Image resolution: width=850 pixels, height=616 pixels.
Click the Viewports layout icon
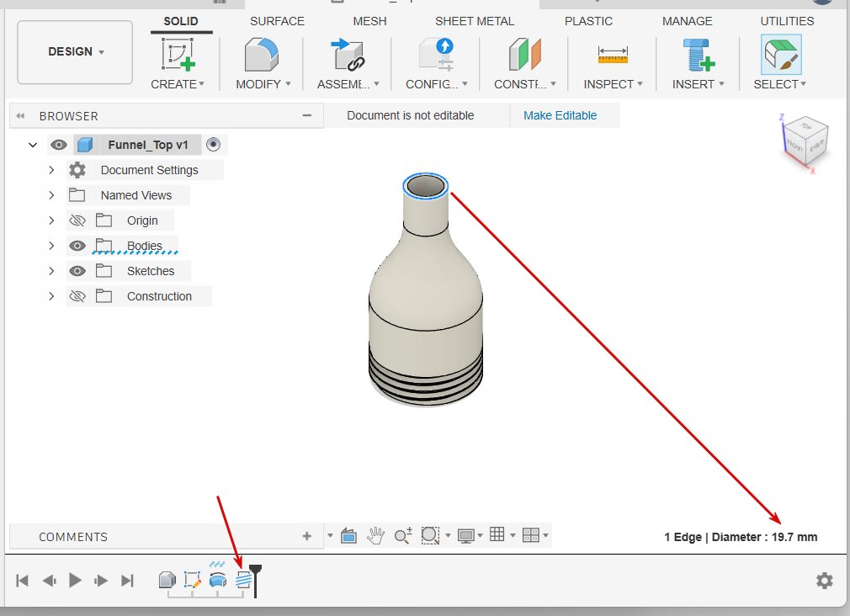click(x=531, y=536)
